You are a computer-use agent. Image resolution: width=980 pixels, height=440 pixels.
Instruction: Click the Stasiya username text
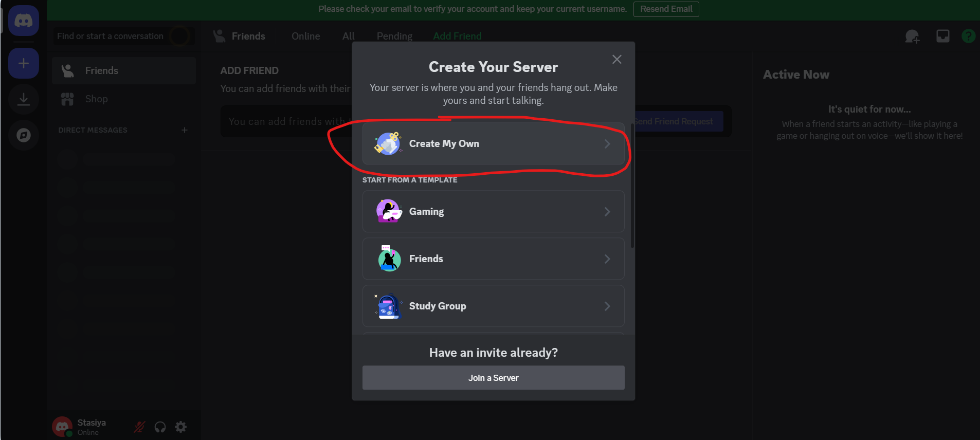[x=92, y=423]
